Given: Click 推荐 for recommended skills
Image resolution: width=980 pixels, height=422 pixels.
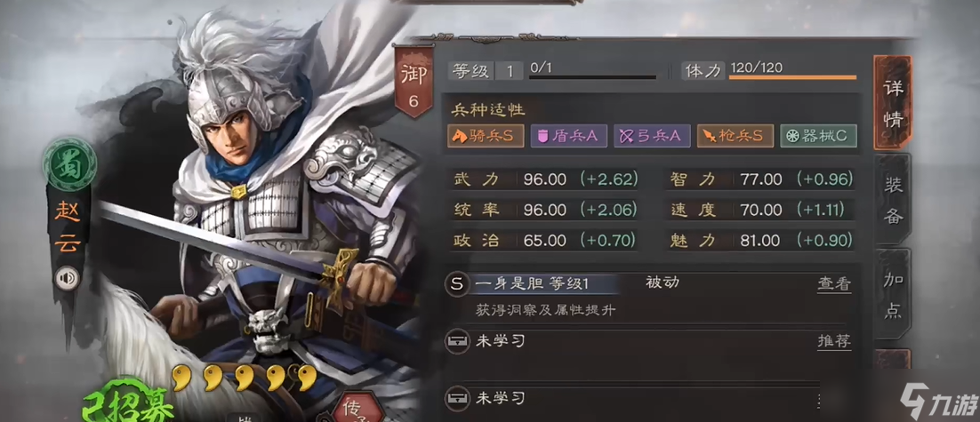Looking at the screenshot, I should (x=834, y=341).
